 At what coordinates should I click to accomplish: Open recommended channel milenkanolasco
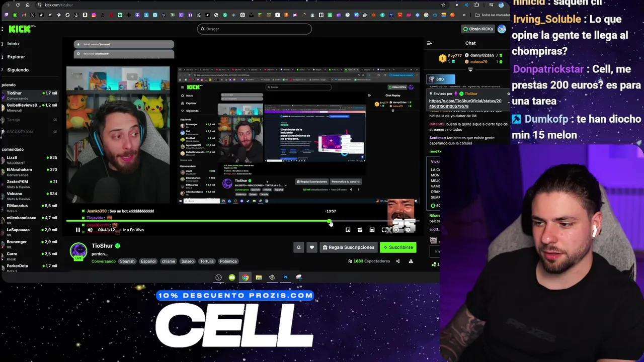click(x=30, y=220)
